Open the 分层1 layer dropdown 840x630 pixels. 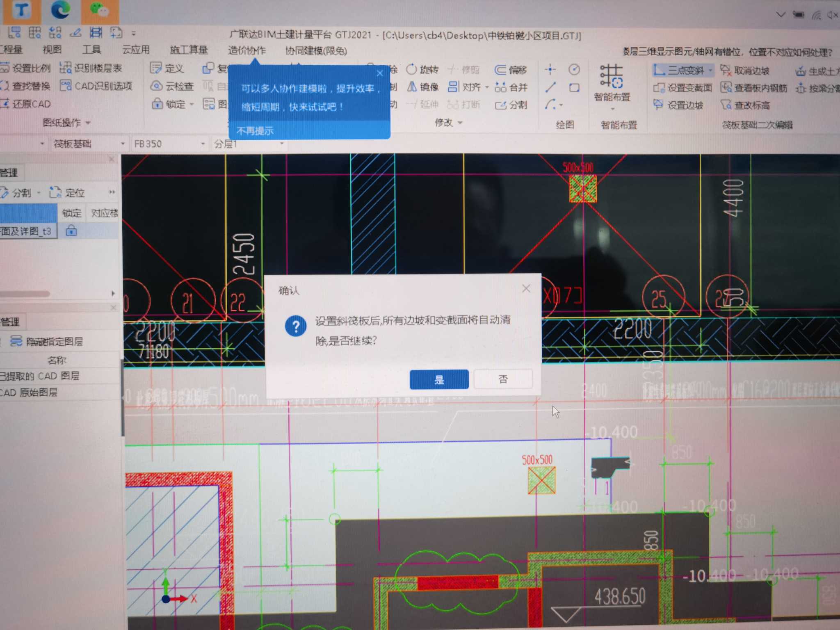pyautogui.click(x=282, y=144)
